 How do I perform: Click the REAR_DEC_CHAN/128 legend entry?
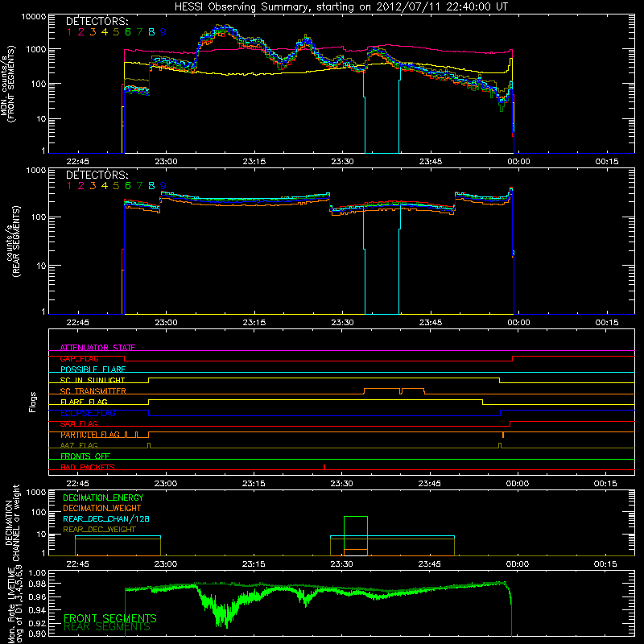click(x=106, y=518)
